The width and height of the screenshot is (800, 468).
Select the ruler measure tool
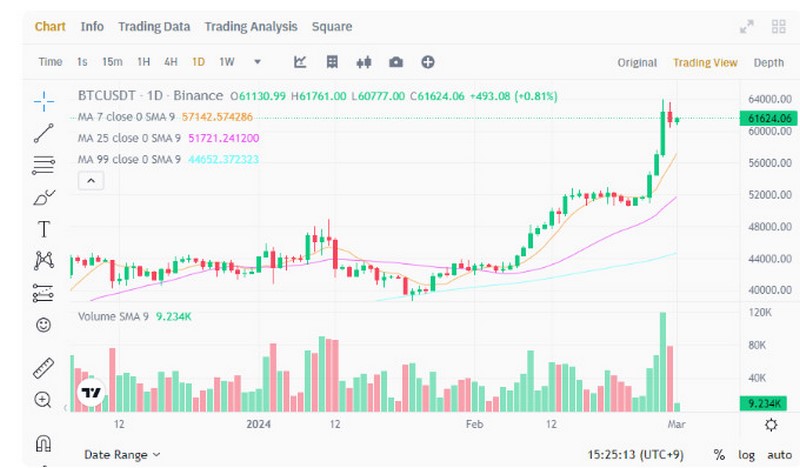44,367
